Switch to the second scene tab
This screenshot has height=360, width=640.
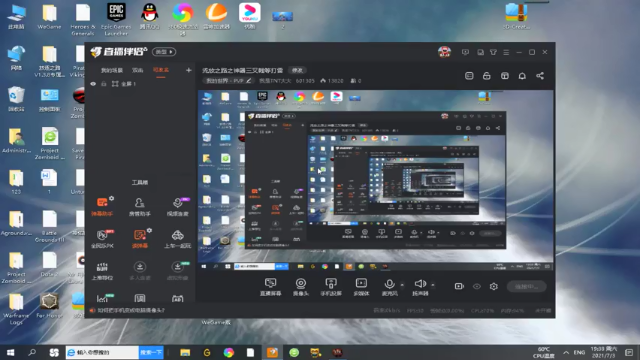138,70
